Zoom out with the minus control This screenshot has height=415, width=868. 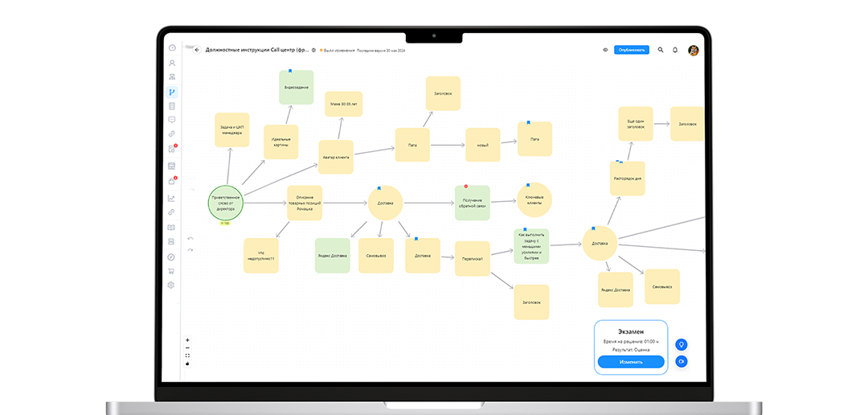[x=187, y=347]
